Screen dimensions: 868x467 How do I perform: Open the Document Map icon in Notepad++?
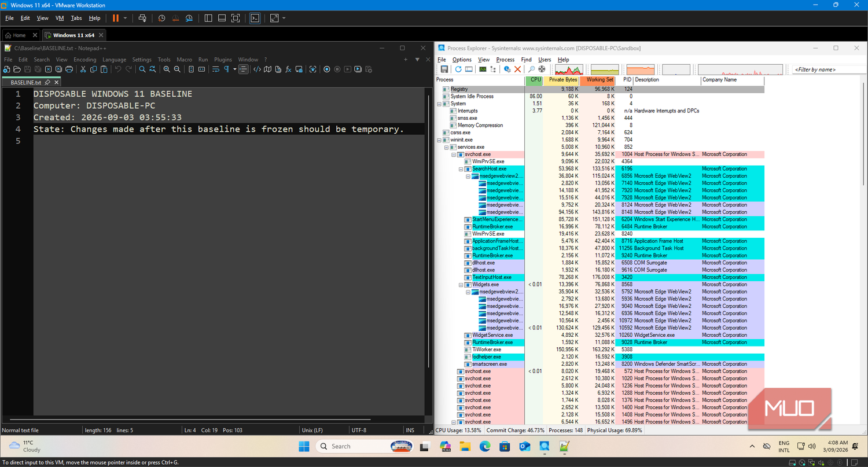click(x=267, y=69)
